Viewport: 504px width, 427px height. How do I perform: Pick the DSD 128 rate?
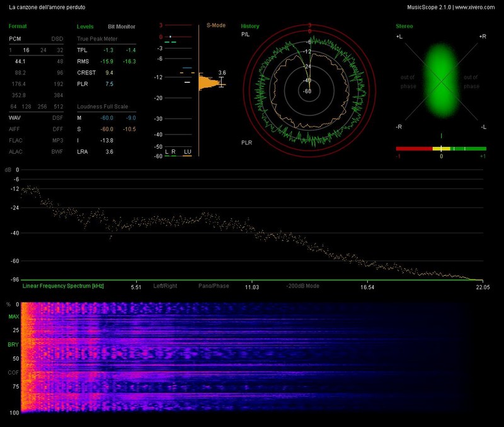(26, 107)
